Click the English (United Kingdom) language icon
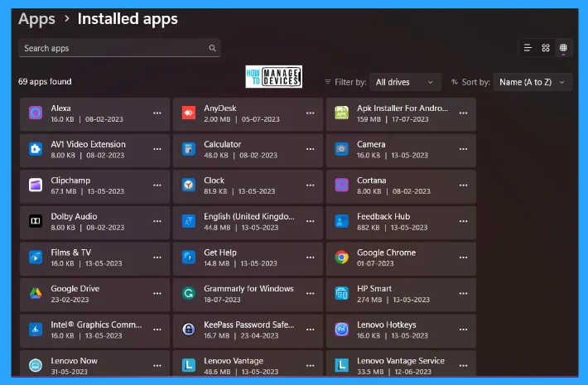 pos(189,221)
